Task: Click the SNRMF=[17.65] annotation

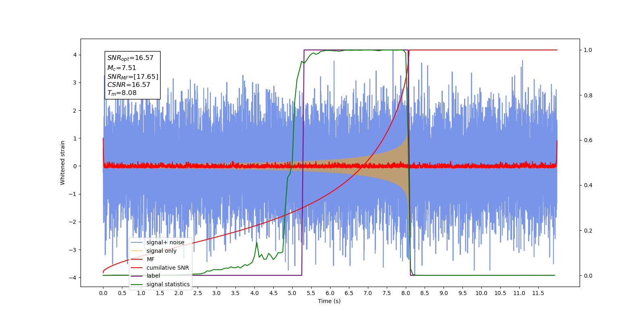Action: [133, 76]
